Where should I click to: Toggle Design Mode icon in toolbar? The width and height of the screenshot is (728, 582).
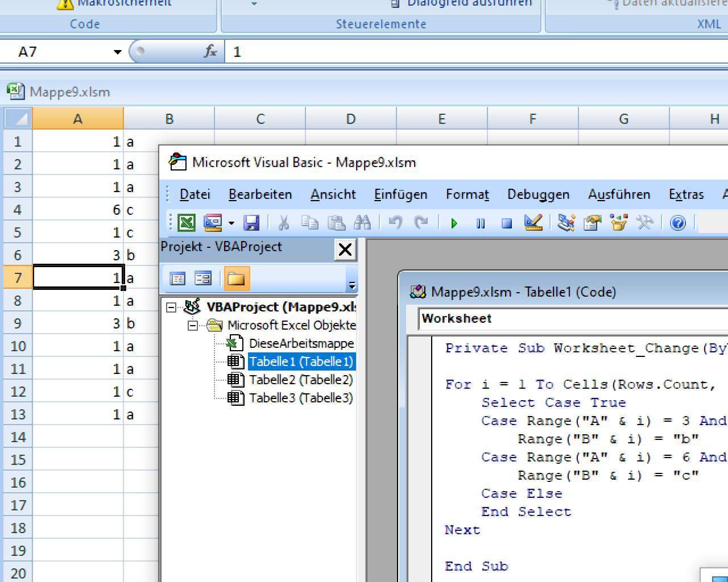tap(533, 223)
